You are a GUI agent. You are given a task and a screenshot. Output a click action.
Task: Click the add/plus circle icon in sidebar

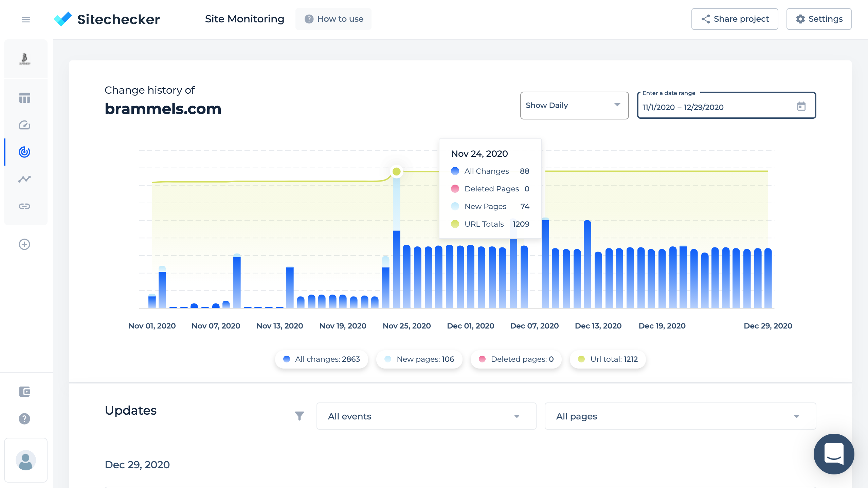(x=24, y=244)
